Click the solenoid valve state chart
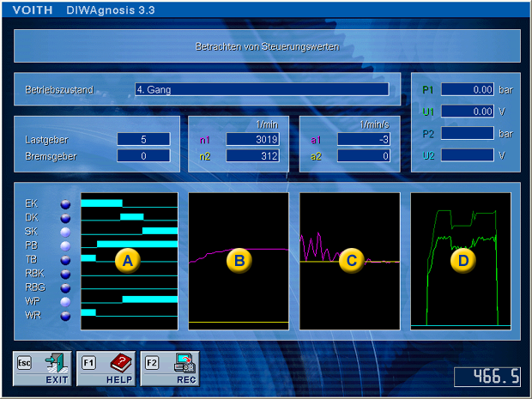Screen dimensions: 532x399 click(130, 261)
